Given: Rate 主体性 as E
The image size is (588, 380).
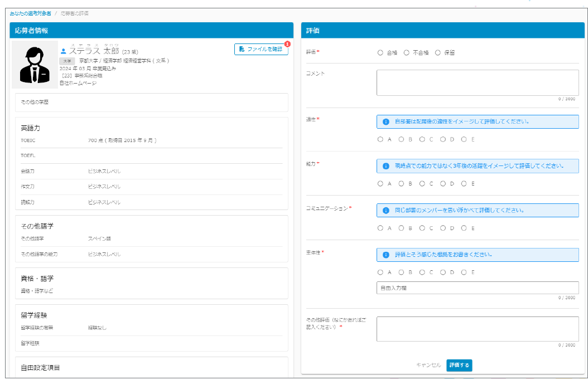Looking at the screenshot, I should pyautogui.click(x=464, y=272).
